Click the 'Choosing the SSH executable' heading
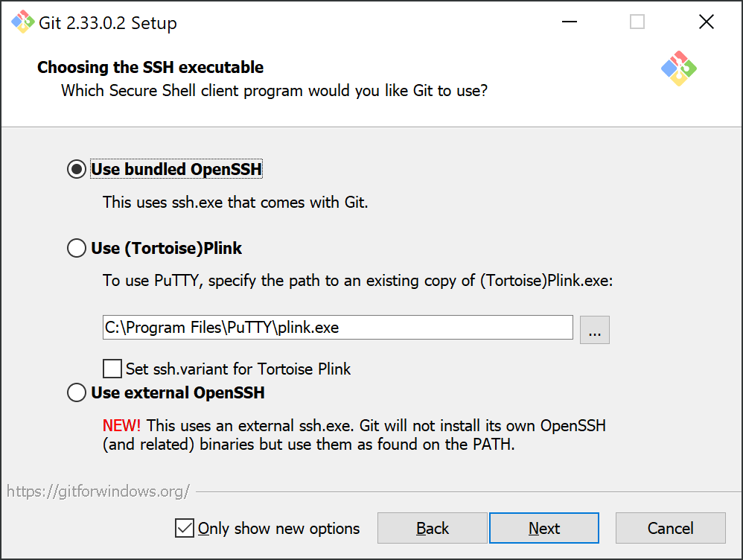Screen dimensions: 743x560 [x=150, y=67]
